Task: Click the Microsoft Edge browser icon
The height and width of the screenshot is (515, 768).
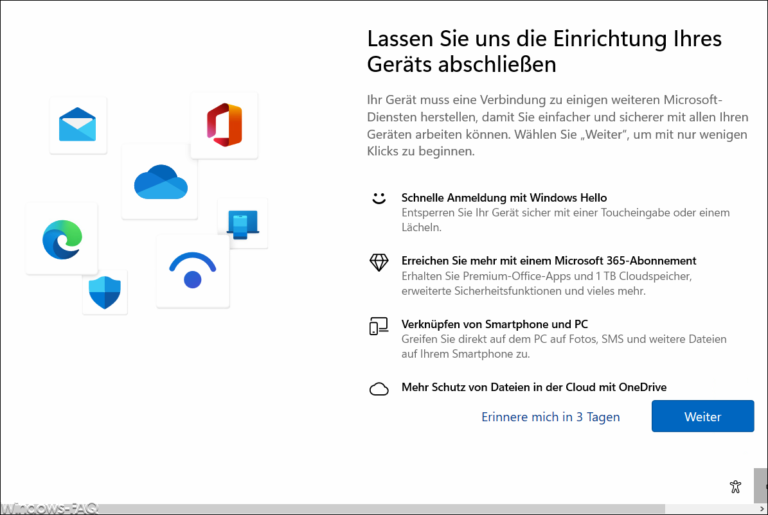Action: point(62,239)
